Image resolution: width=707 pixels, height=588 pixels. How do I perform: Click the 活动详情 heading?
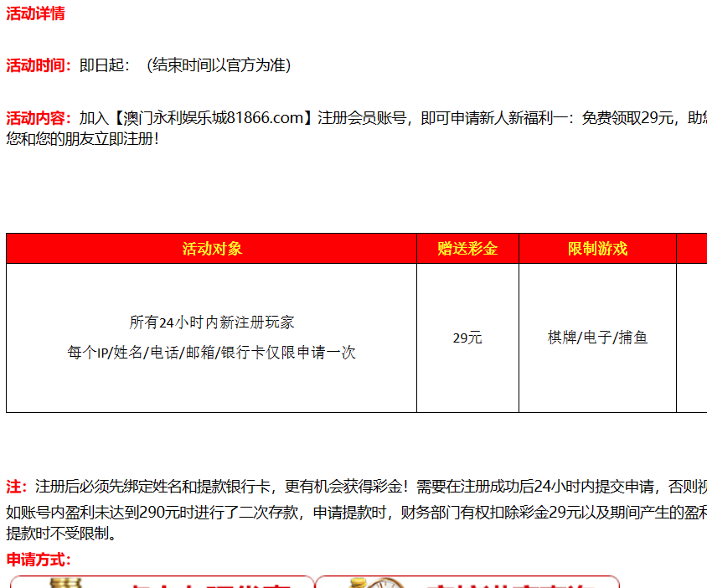click(x=35, y=13)
